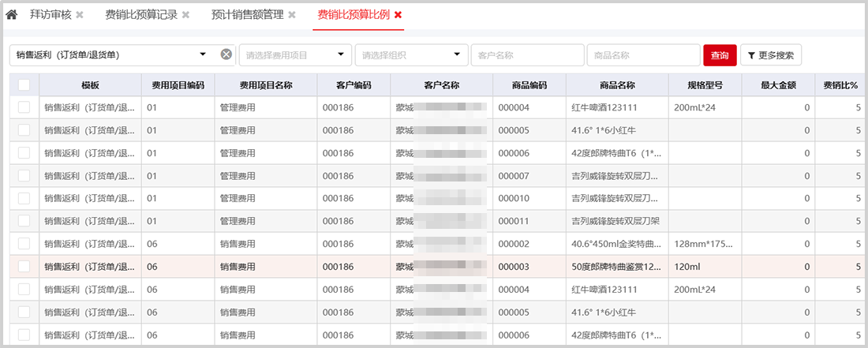Focus the 客户名称 search field
The width and height of the screenshot is (868, 348).
[x=526, y=55]
